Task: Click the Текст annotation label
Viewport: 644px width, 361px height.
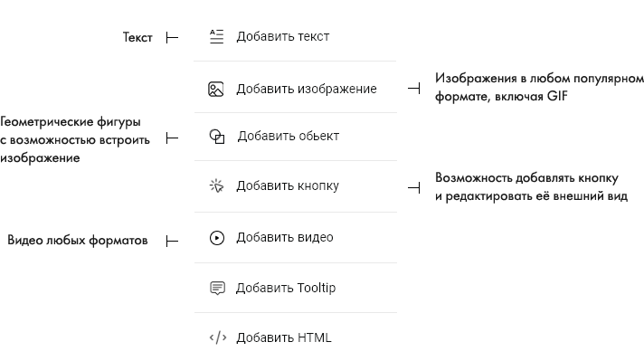Action: (x=137, y=37)
